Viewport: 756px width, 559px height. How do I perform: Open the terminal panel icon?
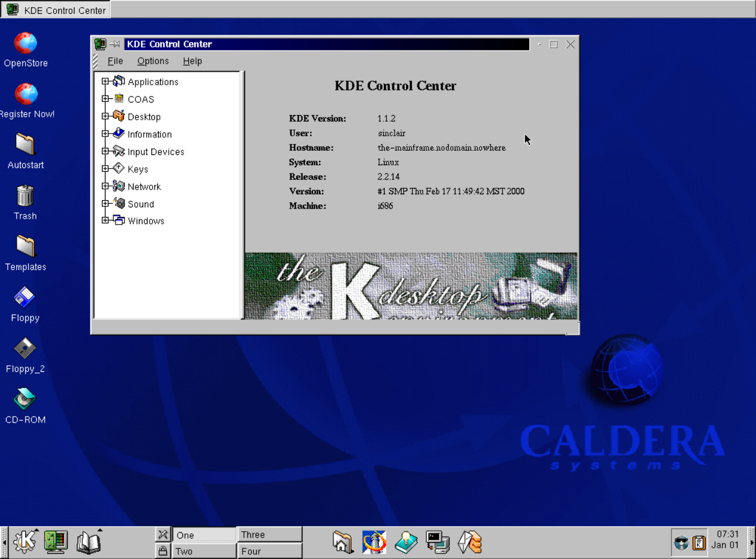point(438,542)
